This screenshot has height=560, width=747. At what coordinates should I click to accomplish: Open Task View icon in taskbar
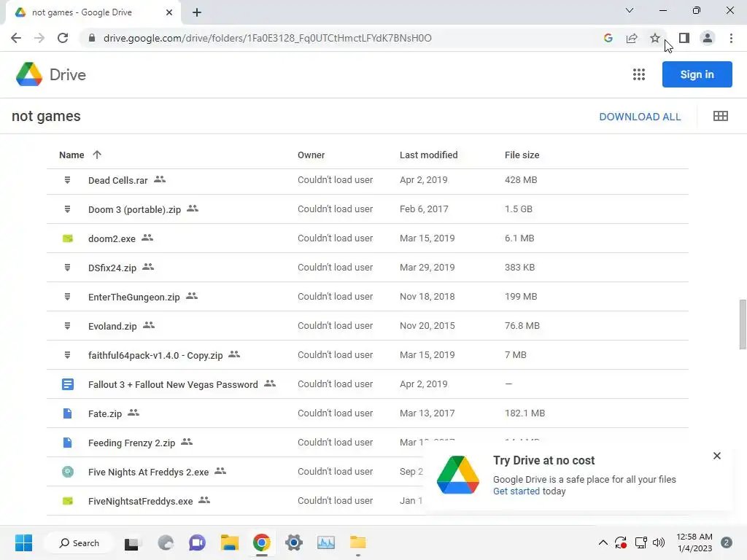point(131,543)
